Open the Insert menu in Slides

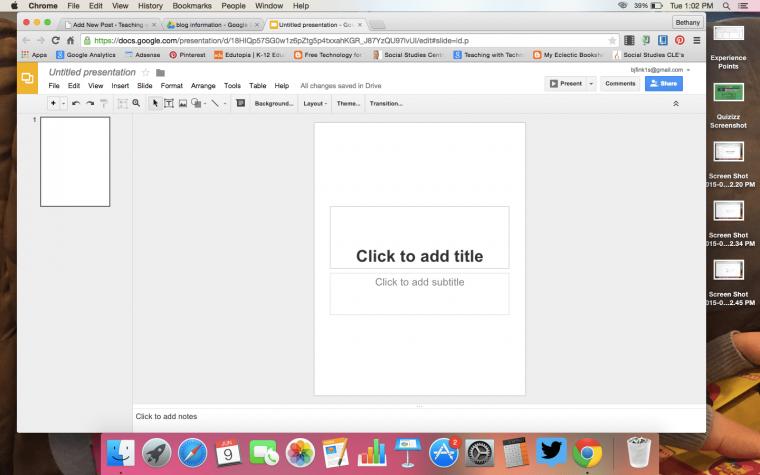tap(120, 85)
